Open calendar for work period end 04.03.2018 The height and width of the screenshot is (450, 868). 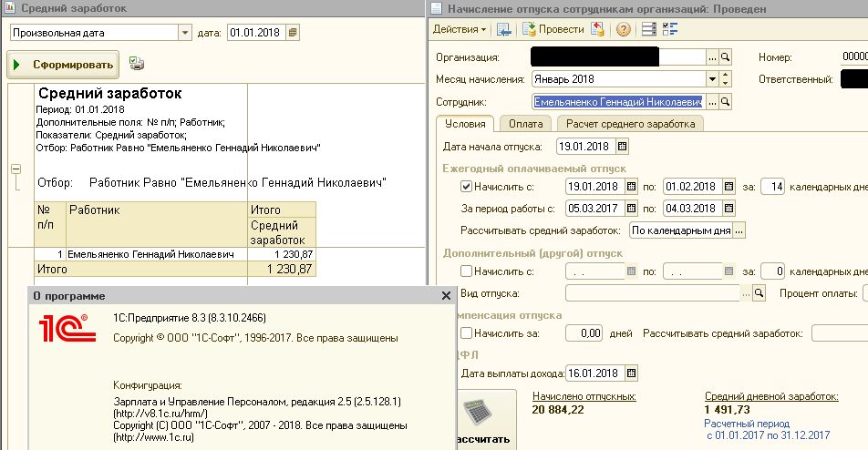729,209
